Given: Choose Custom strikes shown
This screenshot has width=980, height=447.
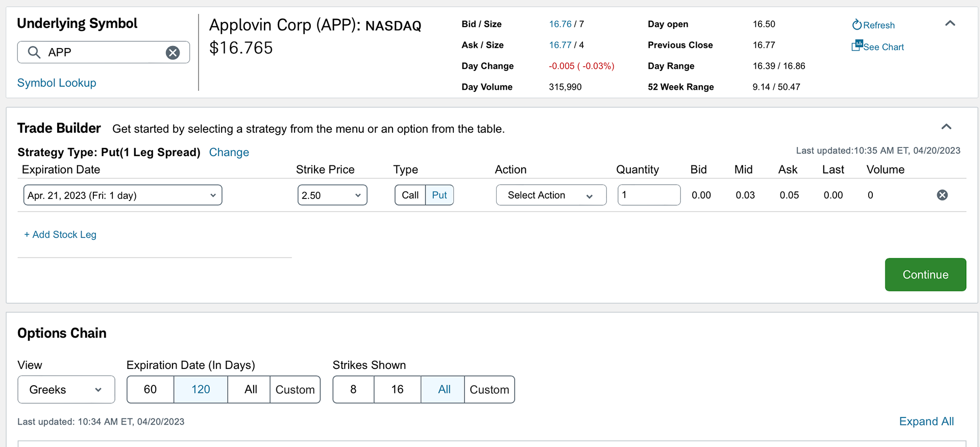Looking at the screenshot, I should coord(489,389).
